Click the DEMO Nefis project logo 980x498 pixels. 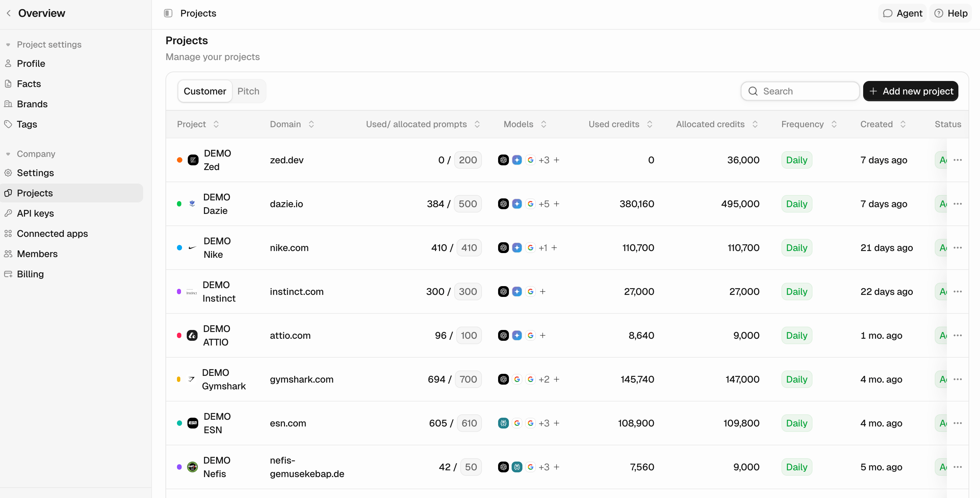coord(192,467)
